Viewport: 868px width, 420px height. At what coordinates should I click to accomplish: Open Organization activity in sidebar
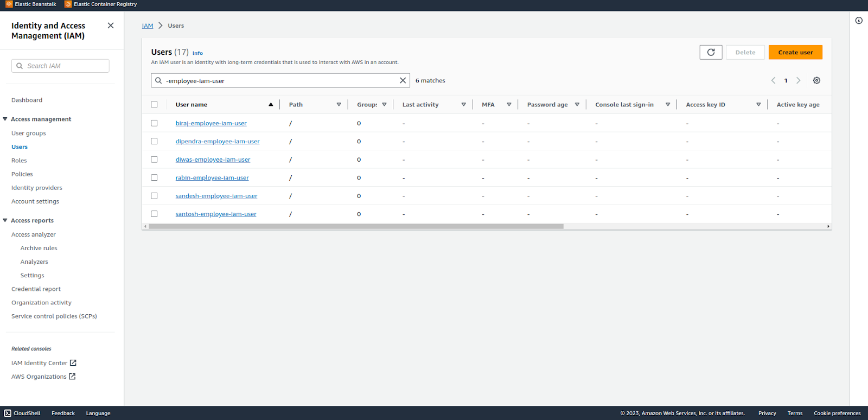(x=41, y=302)
